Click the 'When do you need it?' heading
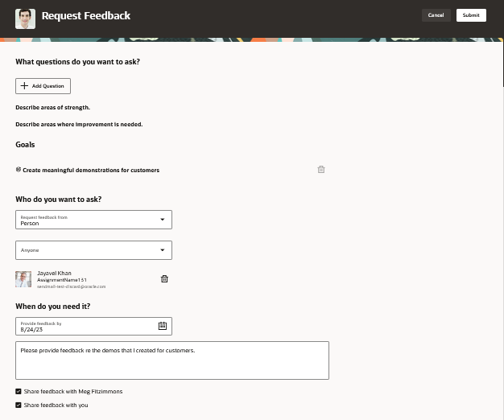The height and width of the screenshot is (420, 504). 52,307
